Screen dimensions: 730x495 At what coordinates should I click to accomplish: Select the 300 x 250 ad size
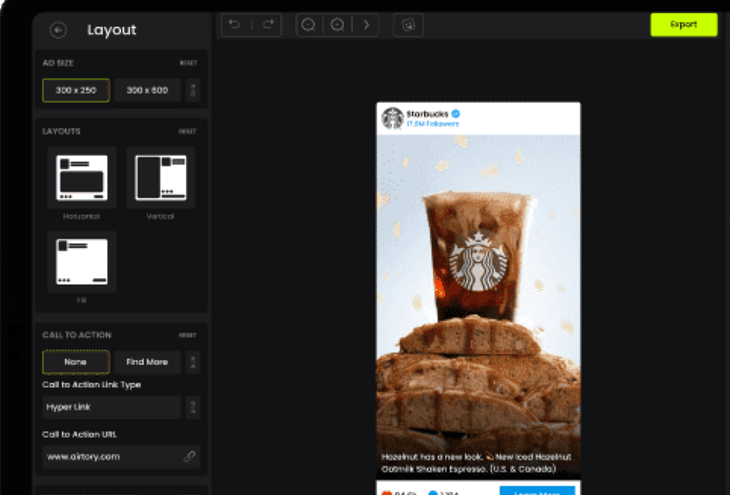click(76, 90)
